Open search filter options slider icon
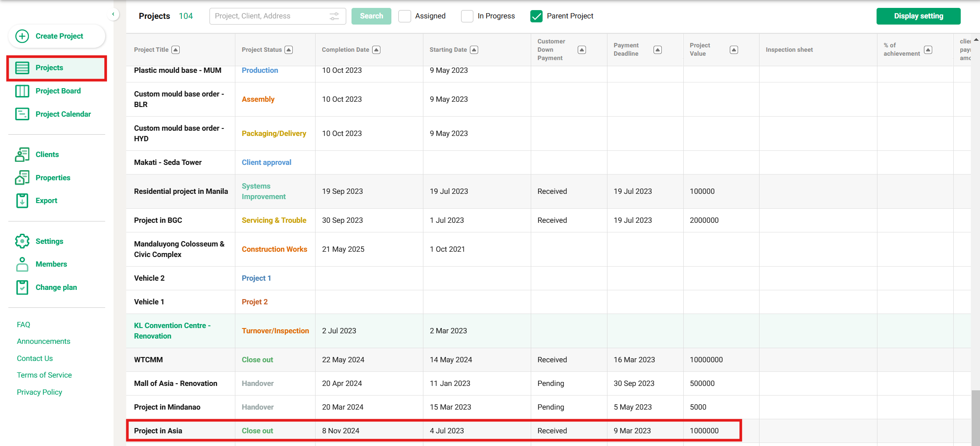Screen dimensions: 980x446 [x=334, y=16]
